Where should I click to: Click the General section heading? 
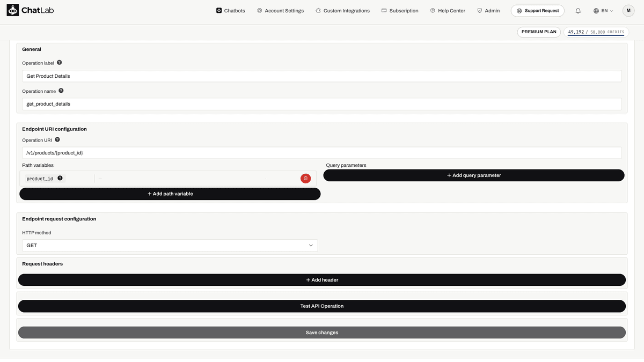point(32,49)
